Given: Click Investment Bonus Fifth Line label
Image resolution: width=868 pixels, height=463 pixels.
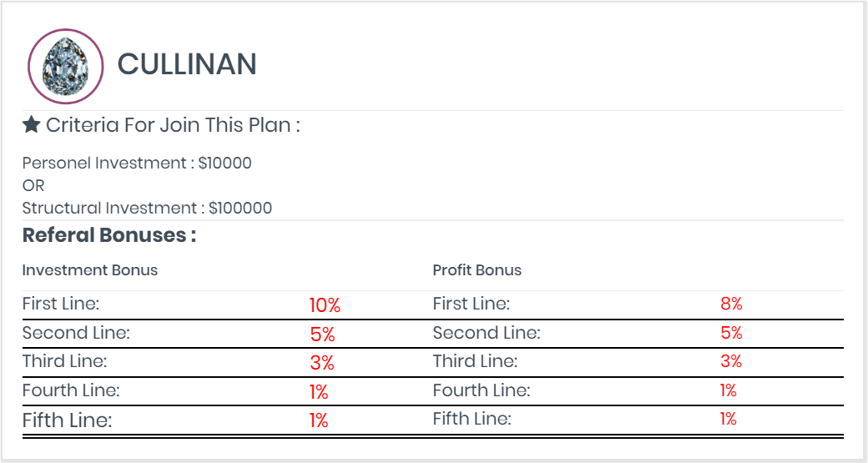Looking at the screenshot, I should 67,420.
